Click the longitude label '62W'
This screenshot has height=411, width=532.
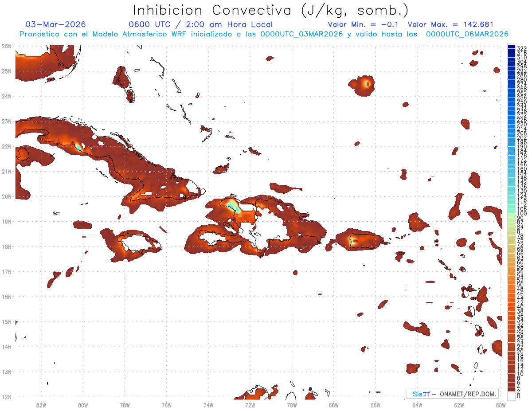pos(459,404)
